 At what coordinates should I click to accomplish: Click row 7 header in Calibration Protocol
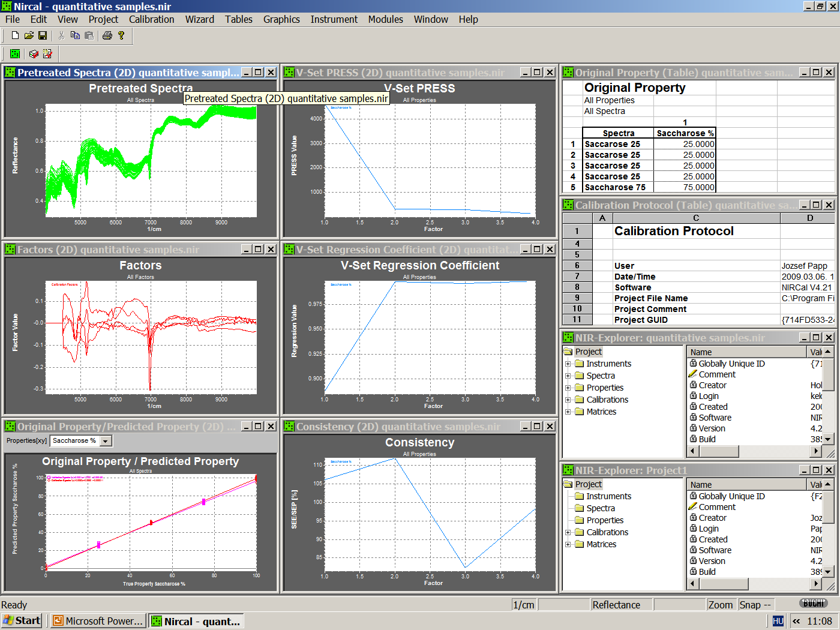pyautogui.click(x=577, y=277)
